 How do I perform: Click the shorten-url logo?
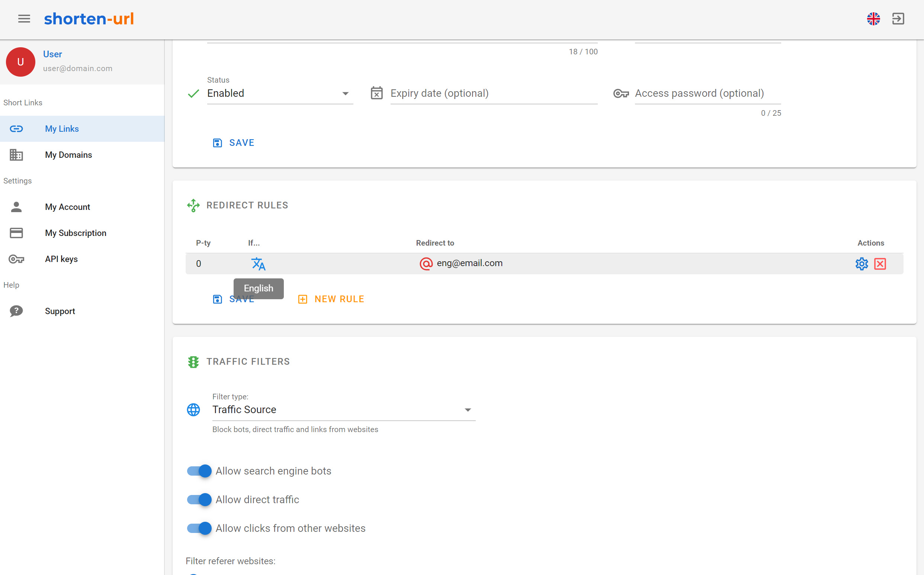[x=89, y=19]
